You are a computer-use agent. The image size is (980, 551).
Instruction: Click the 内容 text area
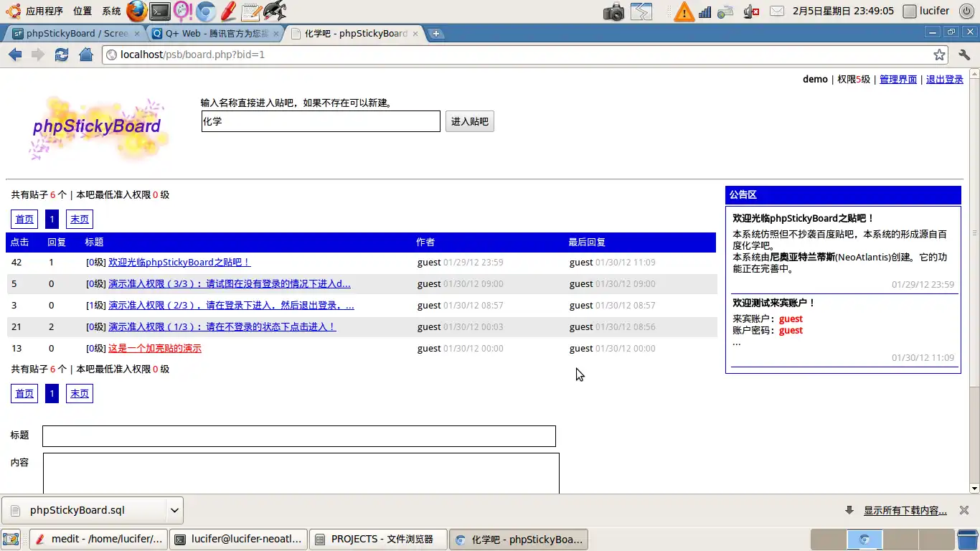(x=301, y=474)
